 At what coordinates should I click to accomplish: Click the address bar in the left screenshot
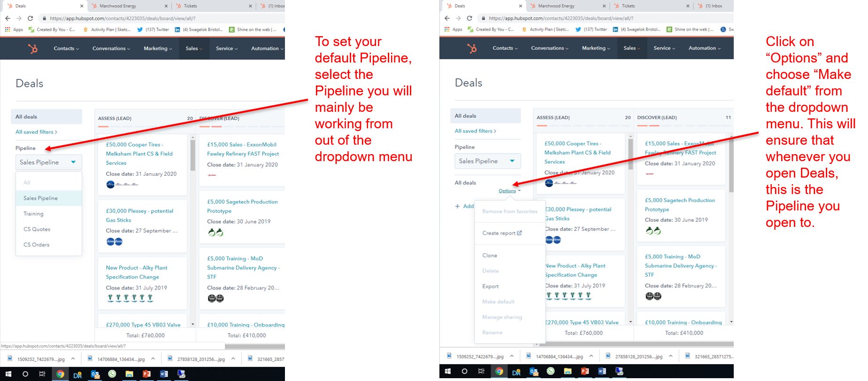[162, 18]
